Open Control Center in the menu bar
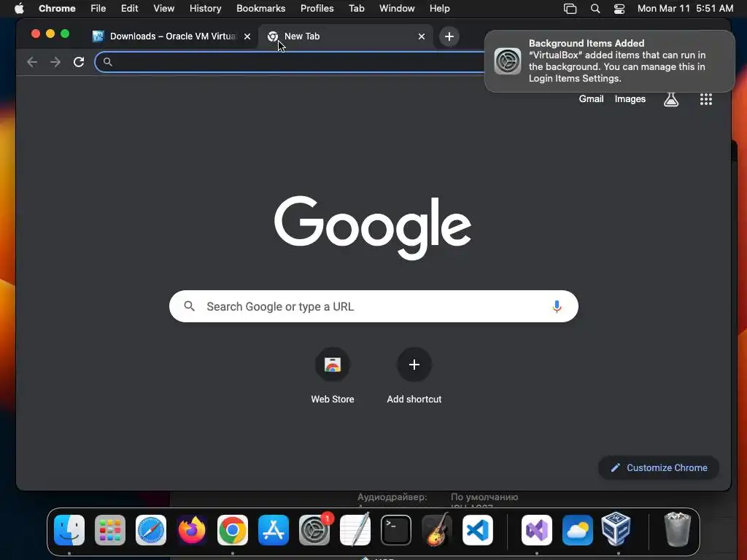Screen dimensions: 747x560 pyautogui.click(x=619, y=9)
